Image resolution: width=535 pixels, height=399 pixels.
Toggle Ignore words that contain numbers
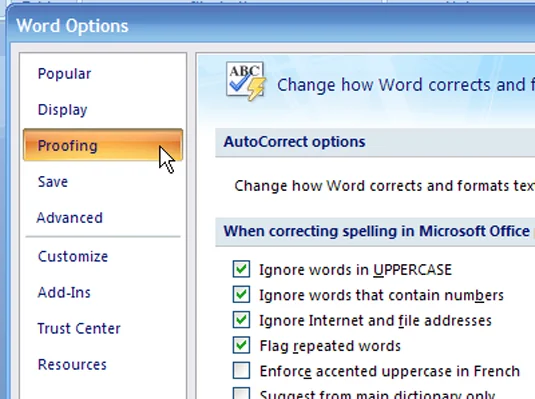[241, 295]
